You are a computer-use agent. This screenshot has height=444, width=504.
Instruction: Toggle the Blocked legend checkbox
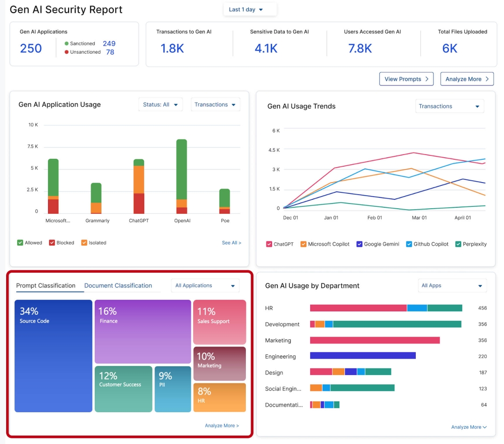click(x=52, y=243)
